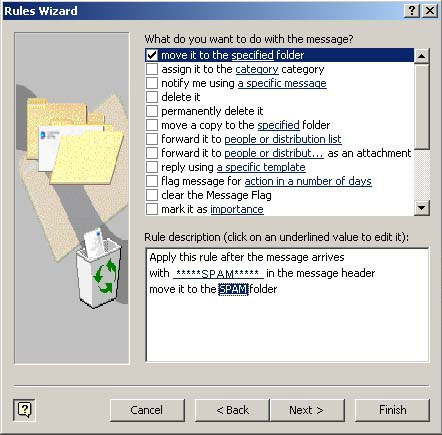442x435 pixels.
Task: Check the 'delete it' checkbox
Action: [x=152, y=97]
